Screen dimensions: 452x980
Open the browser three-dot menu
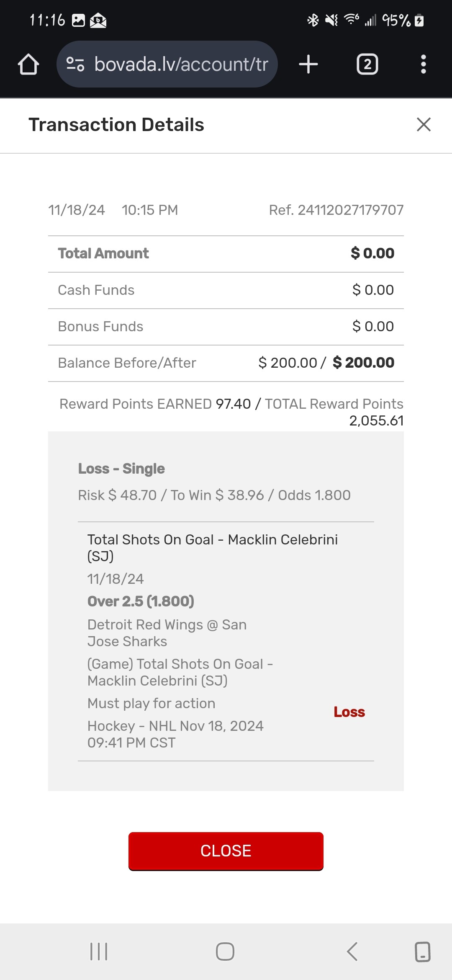point(423,64)
